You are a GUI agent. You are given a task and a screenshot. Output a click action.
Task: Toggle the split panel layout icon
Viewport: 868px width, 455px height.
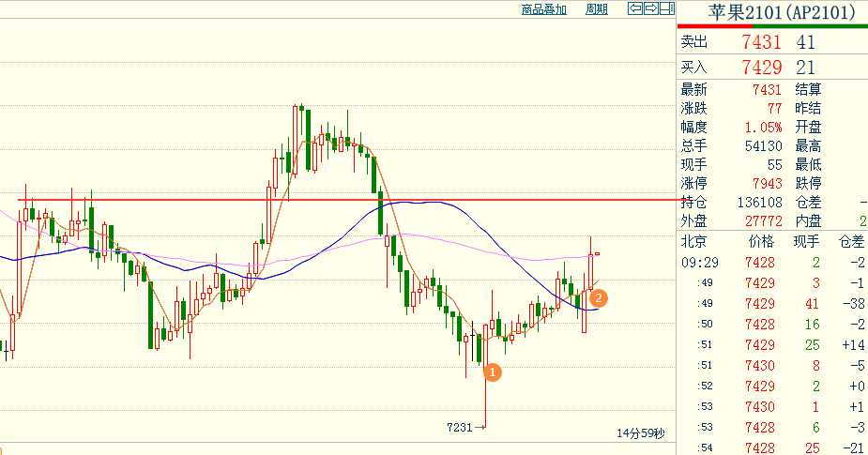(x=667, y=8)
